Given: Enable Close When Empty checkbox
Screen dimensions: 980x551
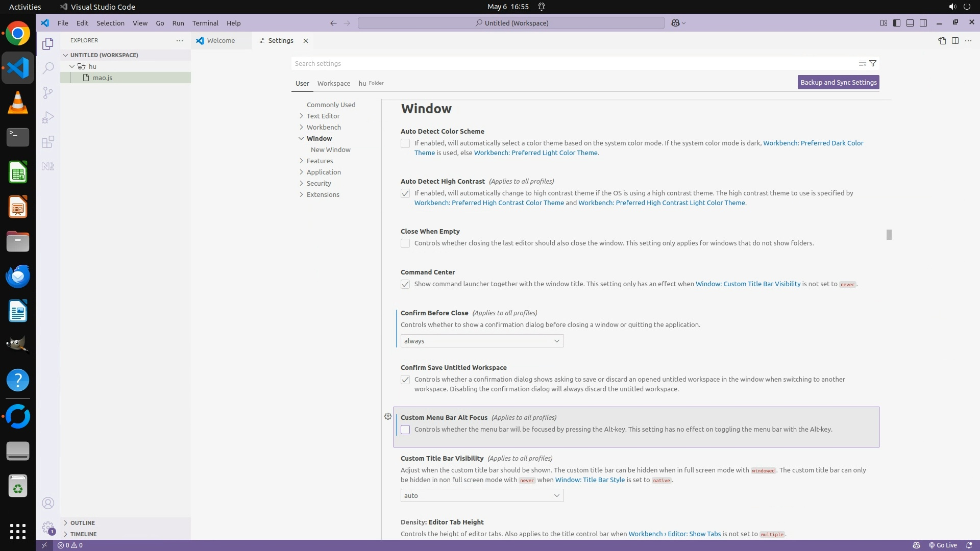Looking at the screenshot, I should point(405,243).
